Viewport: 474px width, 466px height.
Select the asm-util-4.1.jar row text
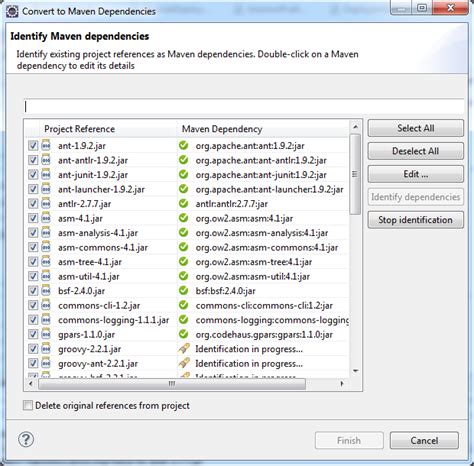coord(89,276)
